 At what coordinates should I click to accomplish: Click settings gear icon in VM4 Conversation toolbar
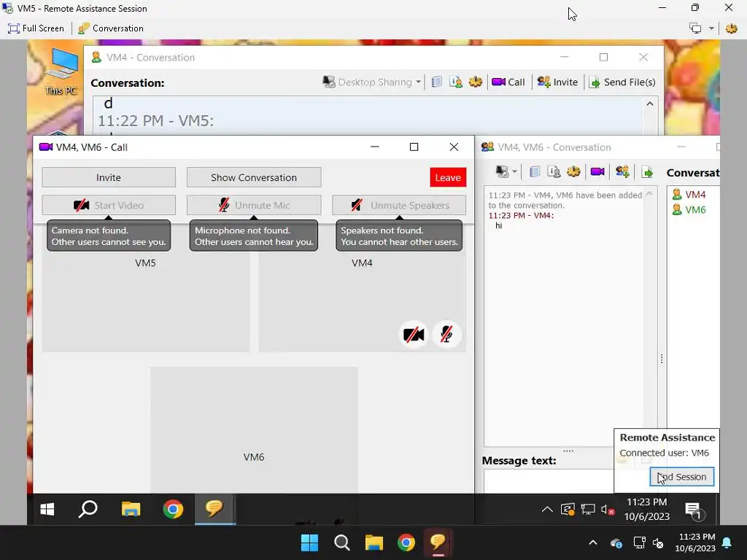[476, 82]
